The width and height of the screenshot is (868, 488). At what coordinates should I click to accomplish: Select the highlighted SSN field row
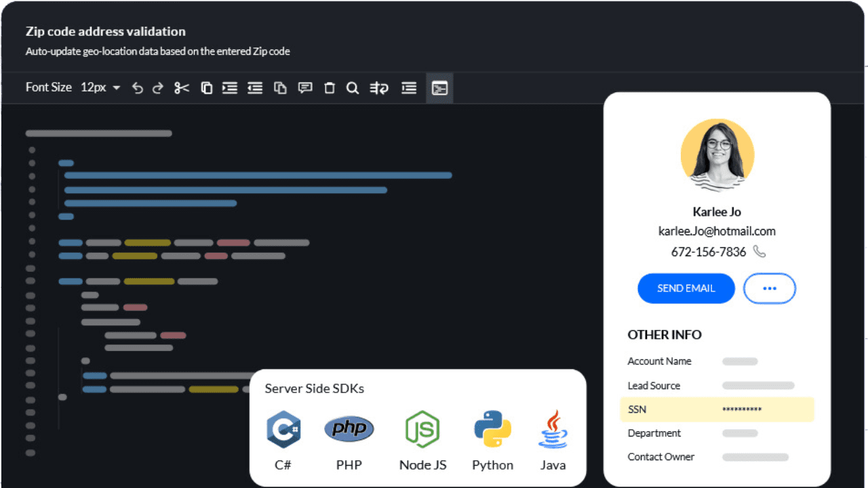[x=717, y=409]
